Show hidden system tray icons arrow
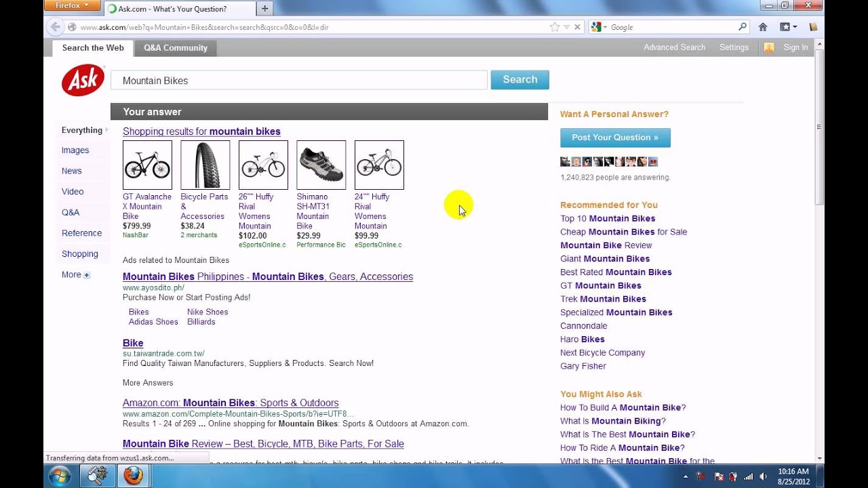The width and height of the screenshot is (868, 488). 684,476
